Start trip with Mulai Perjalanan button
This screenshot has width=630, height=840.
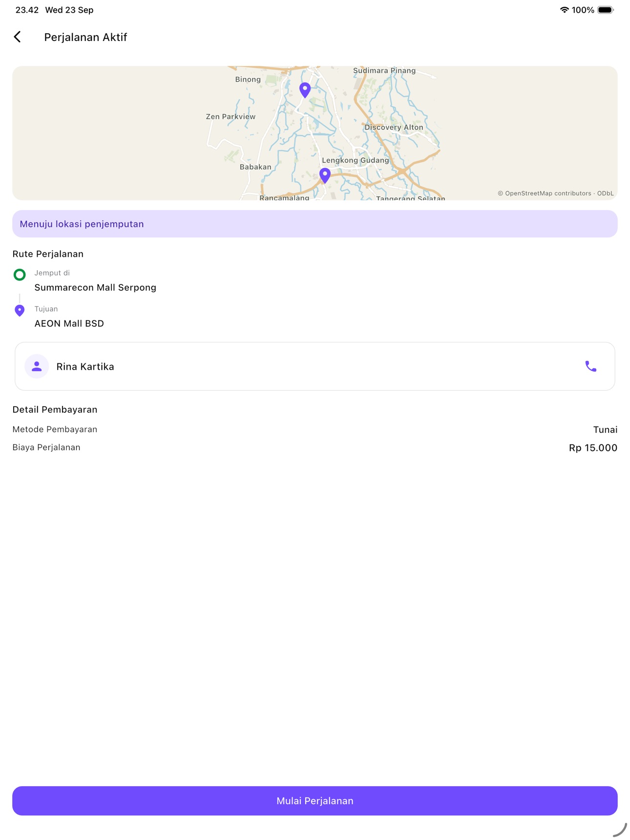(x=315, y=800)
